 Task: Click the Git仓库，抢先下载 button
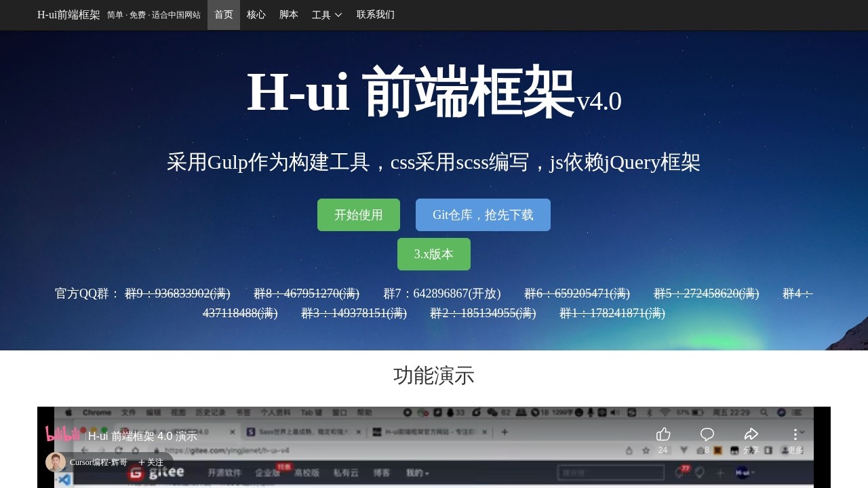(x=483, y=214)
